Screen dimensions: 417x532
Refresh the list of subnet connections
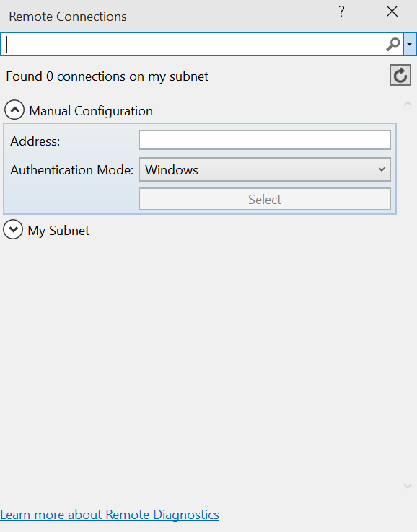click(x=400, y=75)
